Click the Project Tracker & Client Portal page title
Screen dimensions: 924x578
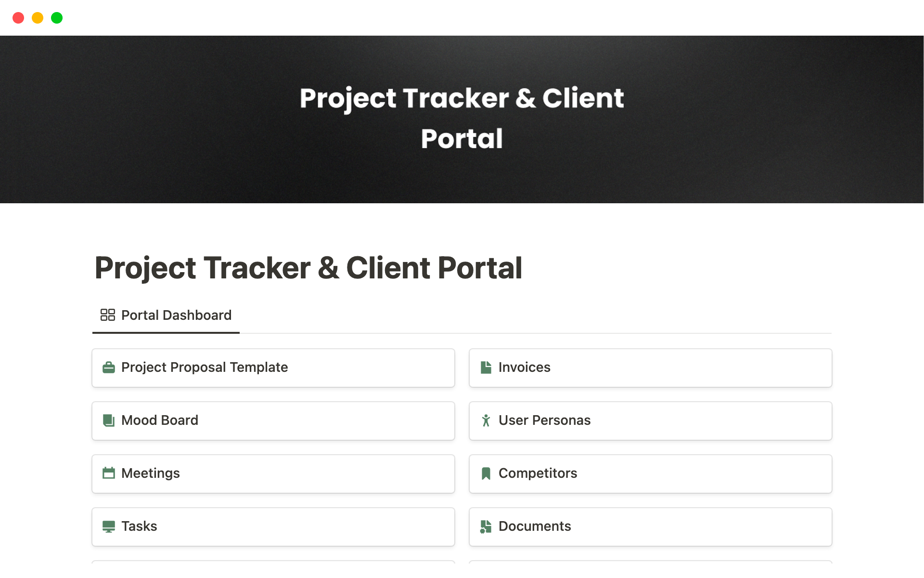(x=308, y=268)
